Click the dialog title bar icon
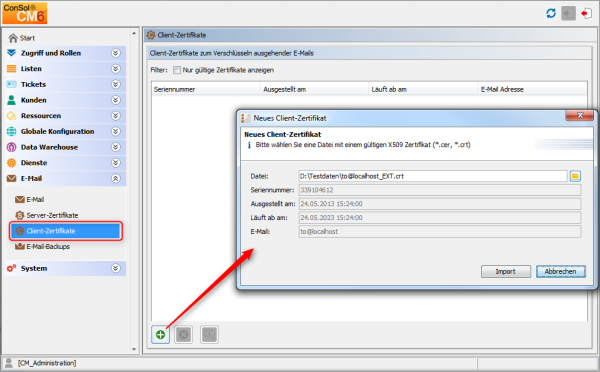This screenshot has height=372, width=600. pyautogui.click(x=245, y=118)
